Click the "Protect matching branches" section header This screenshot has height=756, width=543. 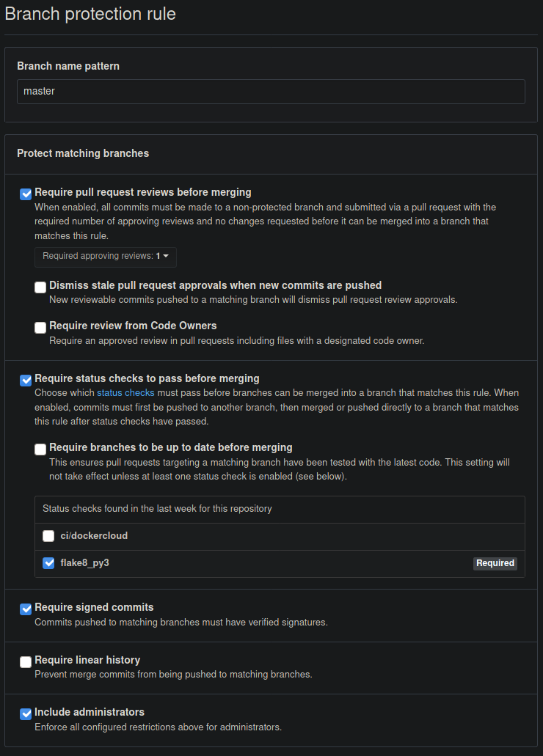(83, 153)
